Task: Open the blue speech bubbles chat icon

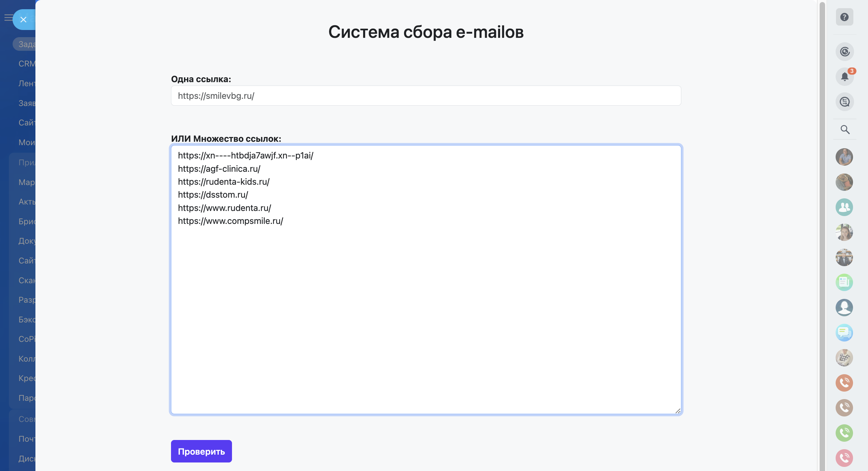Action: tap(844, 332)
